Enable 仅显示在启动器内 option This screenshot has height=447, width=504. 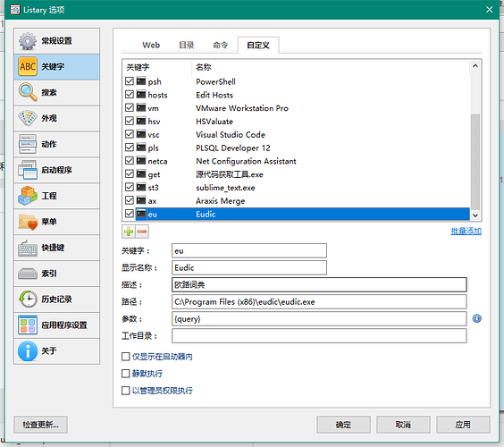(125, 357)
